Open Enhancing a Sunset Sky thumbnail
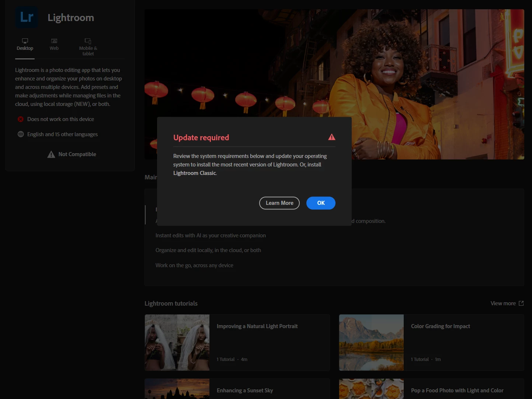Screen dimensions: 532x399 tap(177, 389)
